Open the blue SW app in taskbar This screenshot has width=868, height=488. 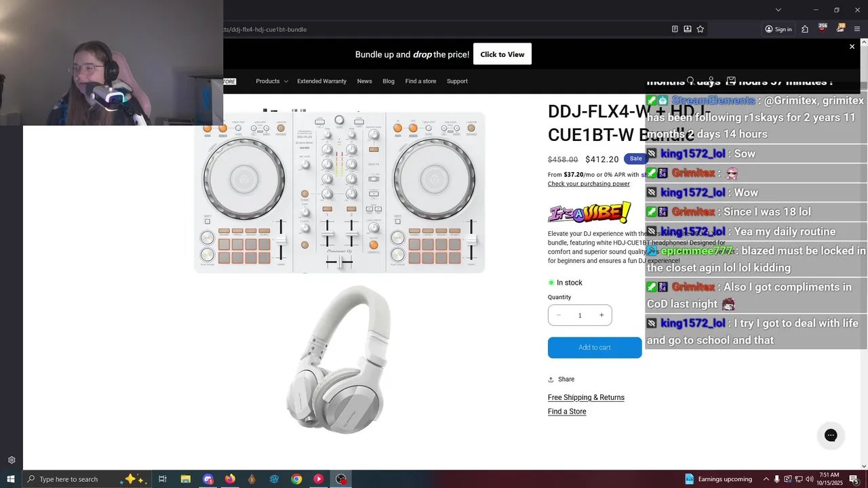[x=274, y=479]
